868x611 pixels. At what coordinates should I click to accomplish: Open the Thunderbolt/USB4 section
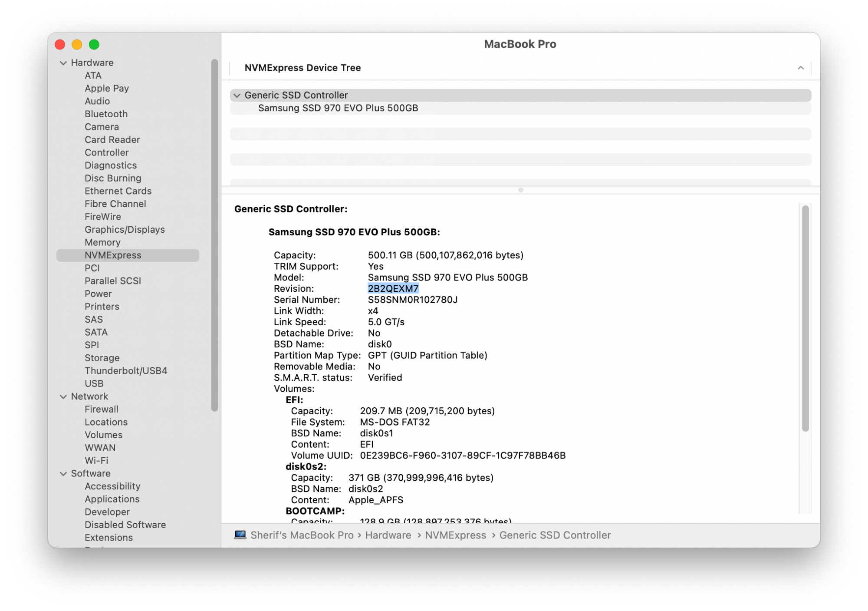pos(126,371)
